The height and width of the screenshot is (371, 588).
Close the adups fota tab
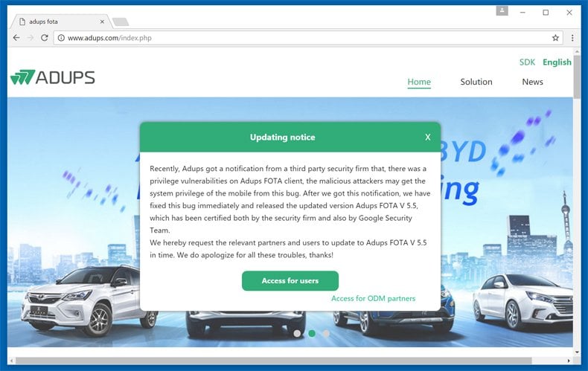[x=102, y=22]
